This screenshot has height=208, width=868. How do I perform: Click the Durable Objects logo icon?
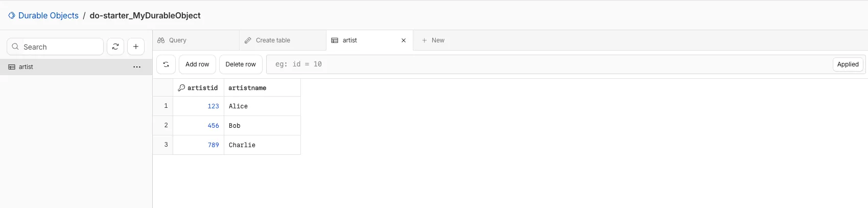(12, 15)
